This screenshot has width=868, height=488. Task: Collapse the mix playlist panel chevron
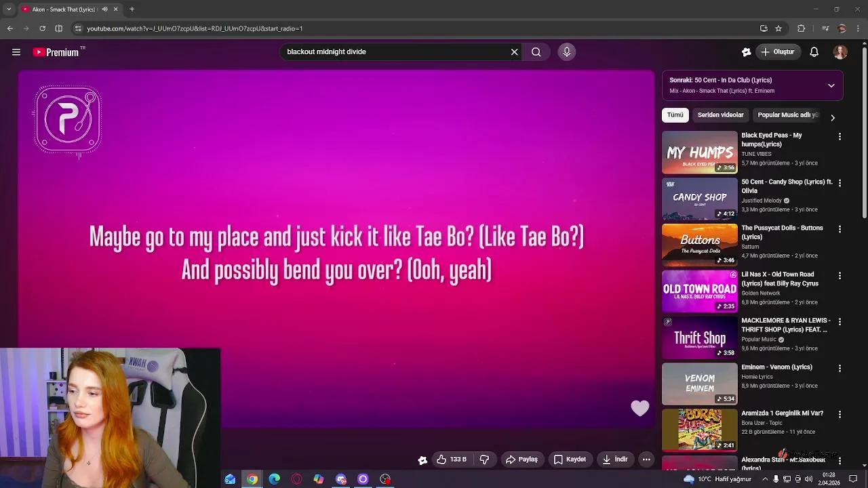[x=831, y=86]
